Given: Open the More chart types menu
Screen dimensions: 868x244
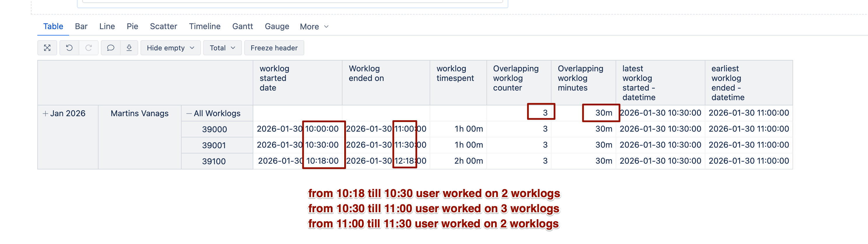Looking at the screenshot, I should (x=314, y=26).
